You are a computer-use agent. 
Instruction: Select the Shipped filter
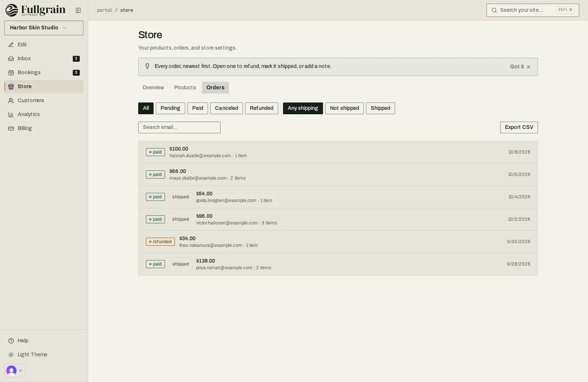coord(380,108)
